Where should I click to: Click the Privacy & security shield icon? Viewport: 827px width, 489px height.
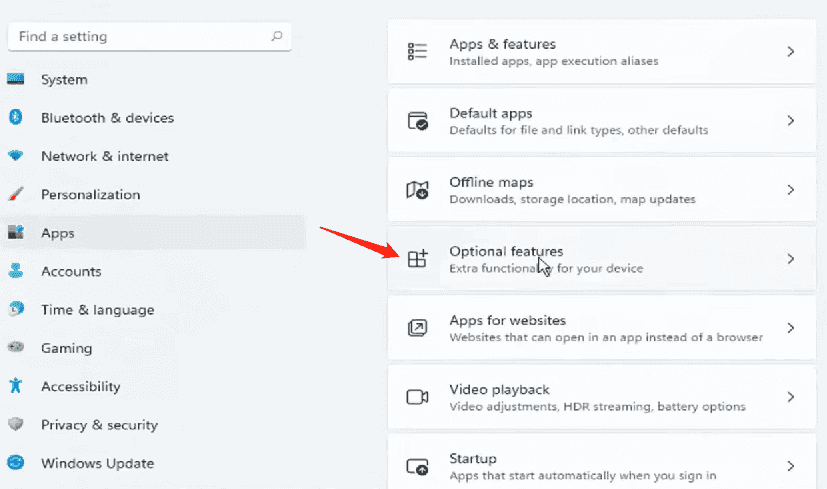coord(16,424)
